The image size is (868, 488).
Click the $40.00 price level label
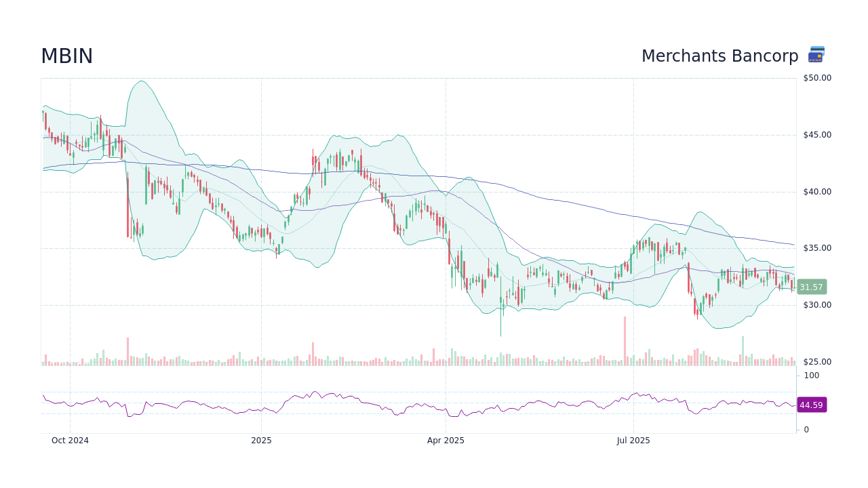(816, 191)
